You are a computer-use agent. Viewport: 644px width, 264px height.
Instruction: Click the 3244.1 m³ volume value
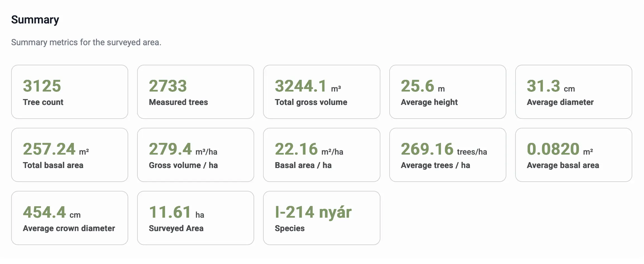pos(307,86)
